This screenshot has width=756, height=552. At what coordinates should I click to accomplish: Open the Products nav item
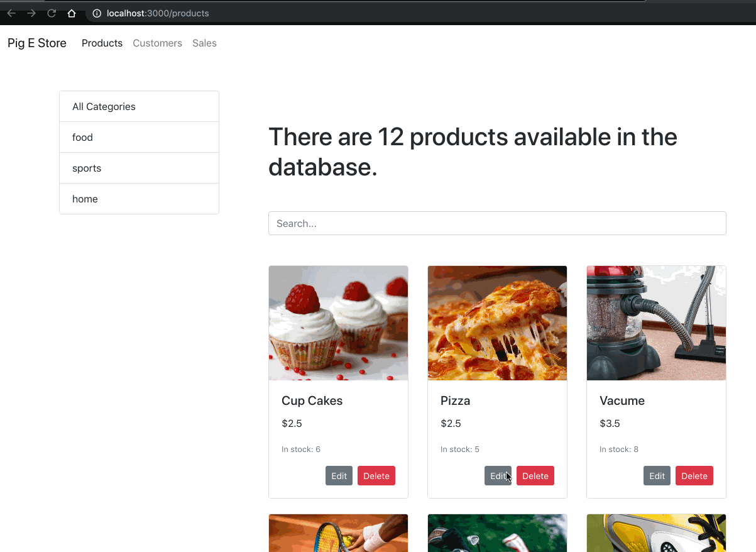[x=102, y=43]
